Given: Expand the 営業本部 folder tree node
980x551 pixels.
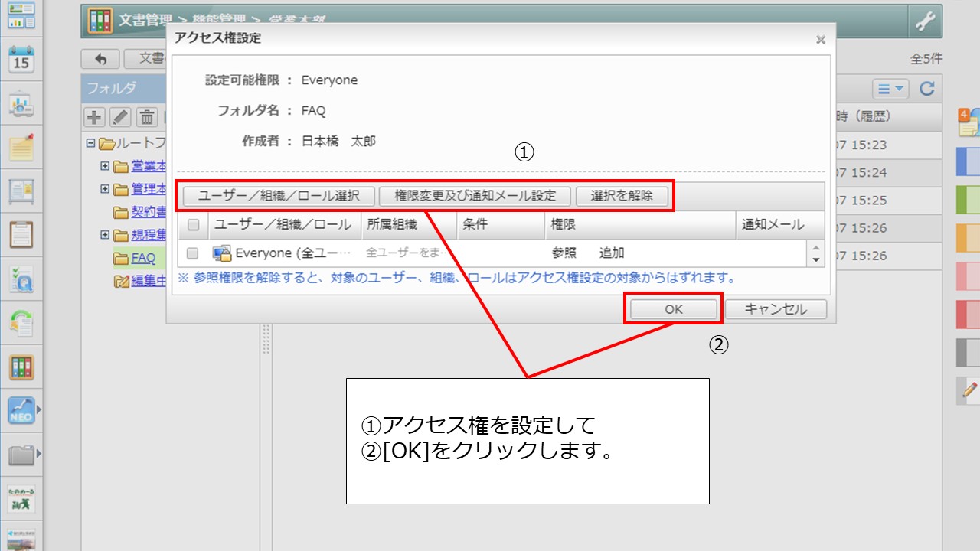Looking at the screenshot, I should (105, 166).
